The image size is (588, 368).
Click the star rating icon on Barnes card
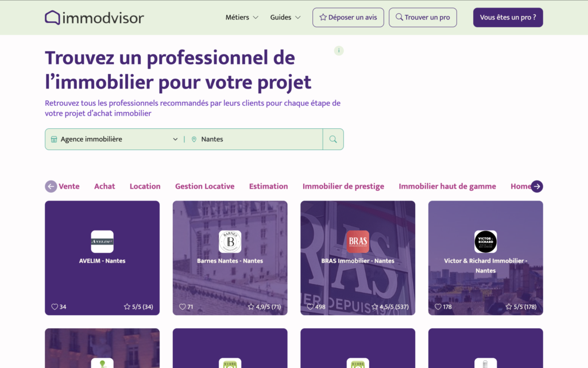click(251, 307)
